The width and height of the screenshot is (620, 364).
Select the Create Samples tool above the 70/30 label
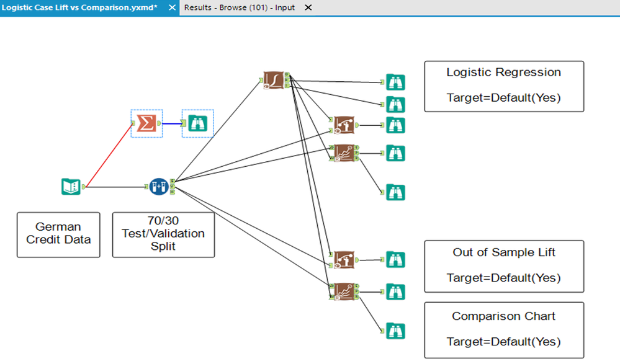tap(159, 187)
